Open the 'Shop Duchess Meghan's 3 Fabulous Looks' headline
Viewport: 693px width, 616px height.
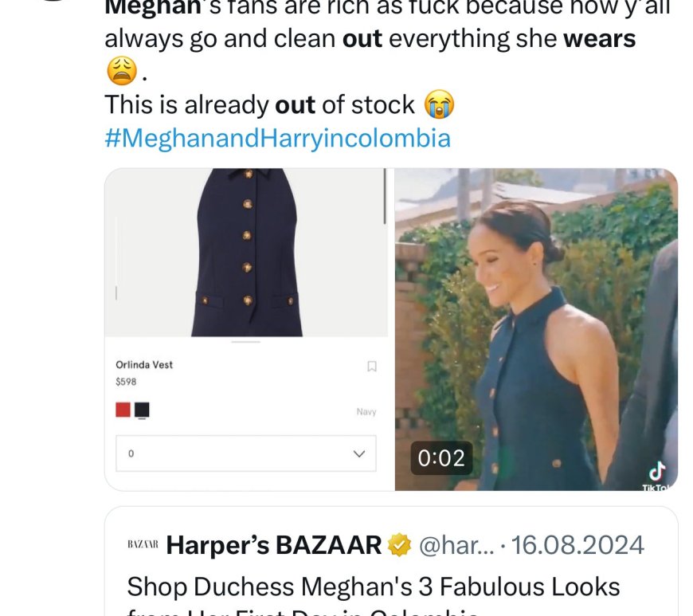pyautogui.click(x=373, y=587)
